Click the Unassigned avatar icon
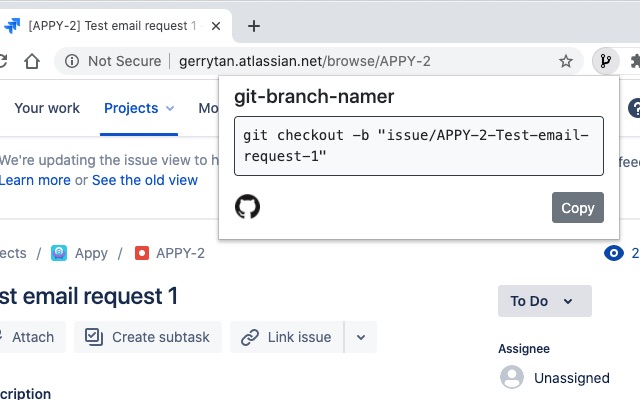The image size is (640, 400). coord(512,377)
